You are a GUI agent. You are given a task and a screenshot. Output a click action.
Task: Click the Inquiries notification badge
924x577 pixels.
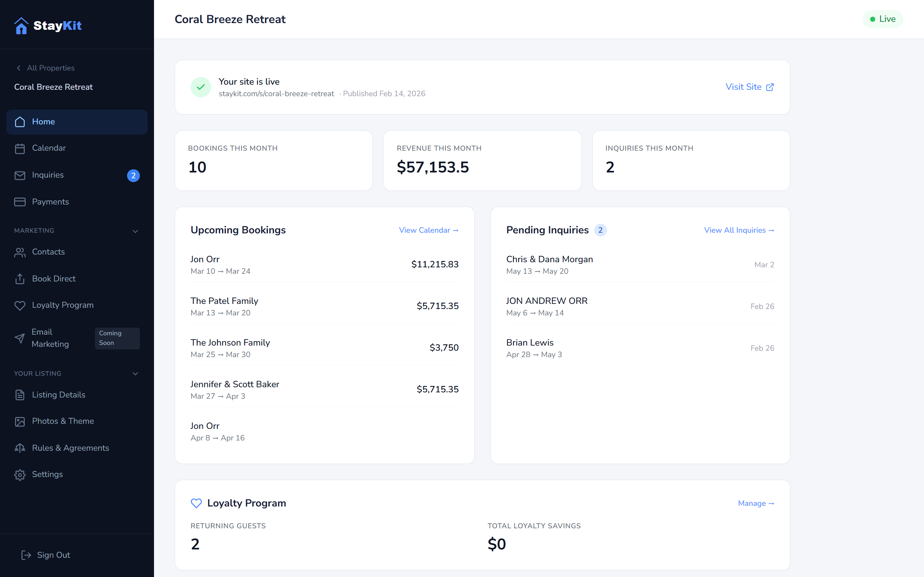pos(133,176)
